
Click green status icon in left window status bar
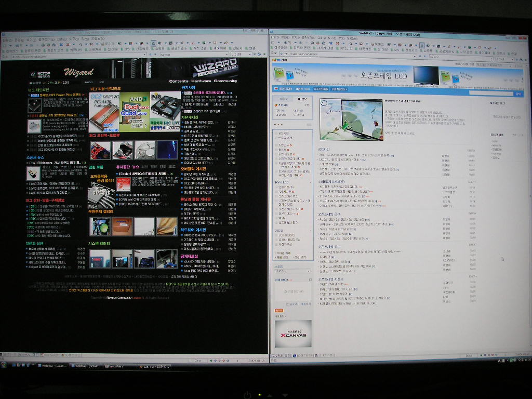pos(211,361)
